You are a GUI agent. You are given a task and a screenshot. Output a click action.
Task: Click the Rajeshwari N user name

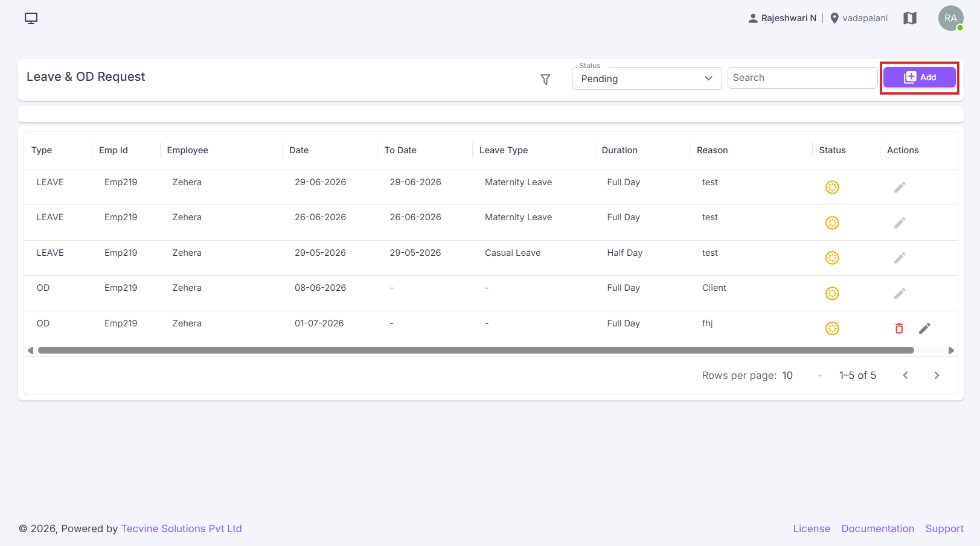(x=789, y=18)
